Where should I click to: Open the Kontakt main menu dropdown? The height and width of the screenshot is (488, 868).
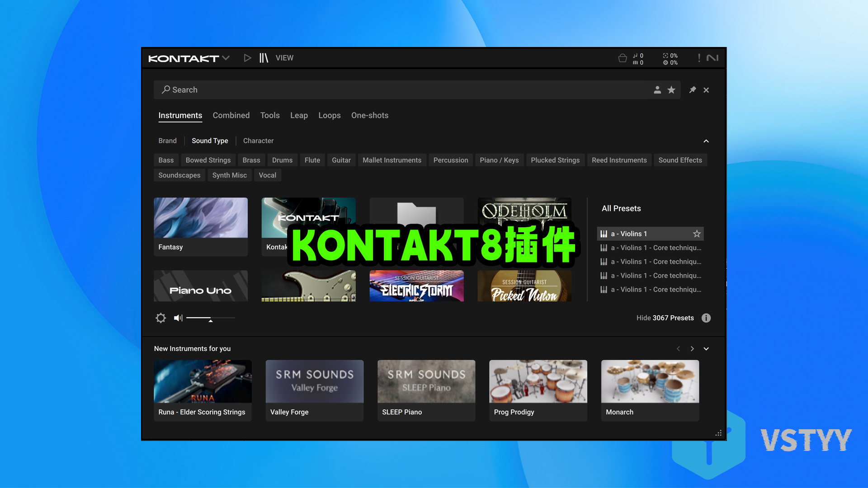click(226, 58)
